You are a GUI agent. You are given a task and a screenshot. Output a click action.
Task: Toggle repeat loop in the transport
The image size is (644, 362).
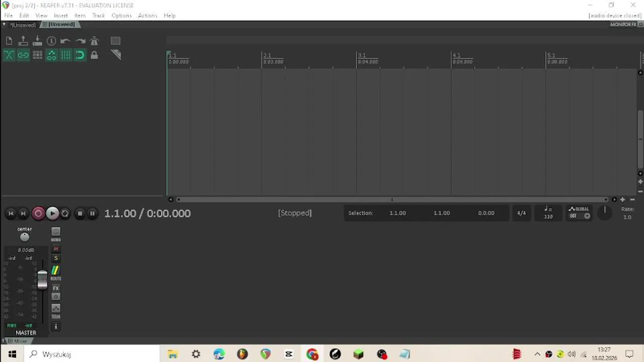[x=65, y=214]
